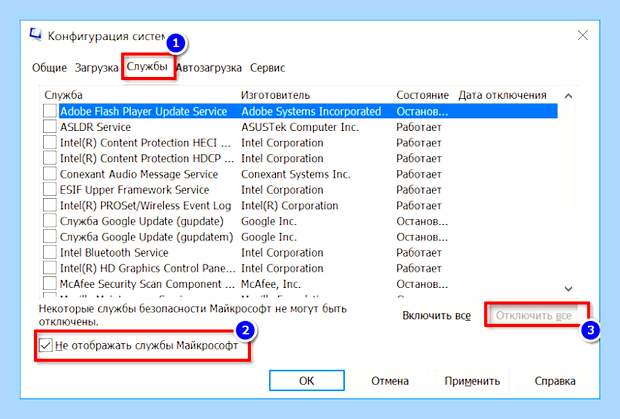Click the Применить button
Screen dimensions: 620x419
pyautogui.click(x=472, y=381)
